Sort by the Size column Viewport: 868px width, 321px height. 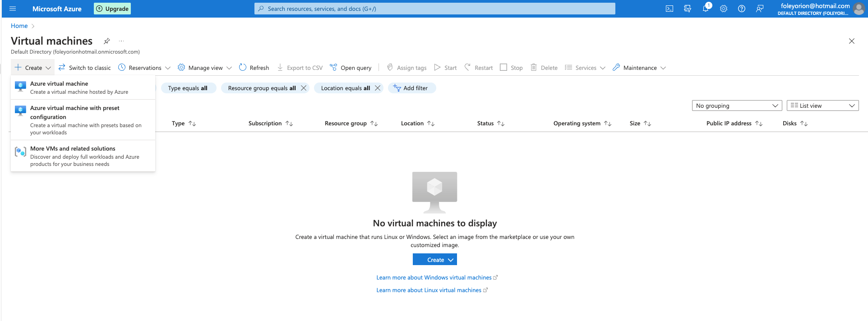pyautogui.click(x=640, y=123)
